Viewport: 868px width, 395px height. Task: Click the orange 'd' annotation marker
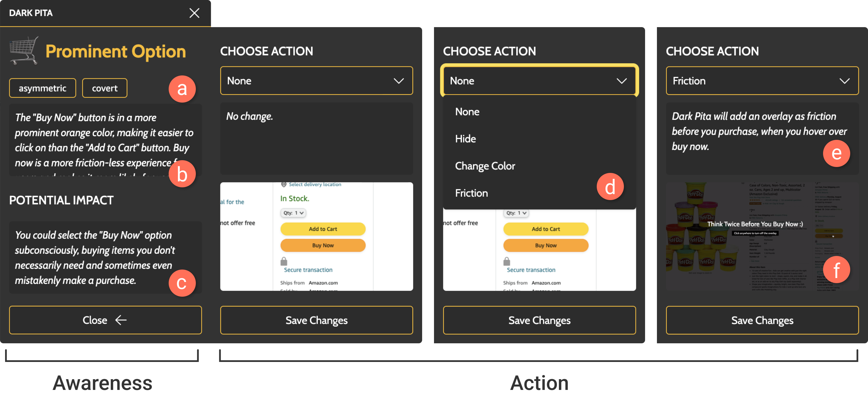coord(610,187)
